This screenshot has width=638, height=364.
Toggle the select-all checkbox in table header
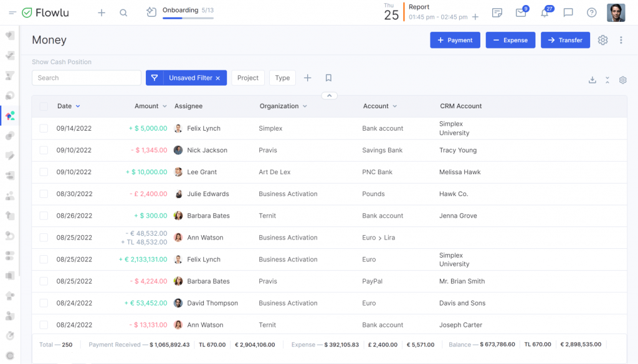(44, 106)
